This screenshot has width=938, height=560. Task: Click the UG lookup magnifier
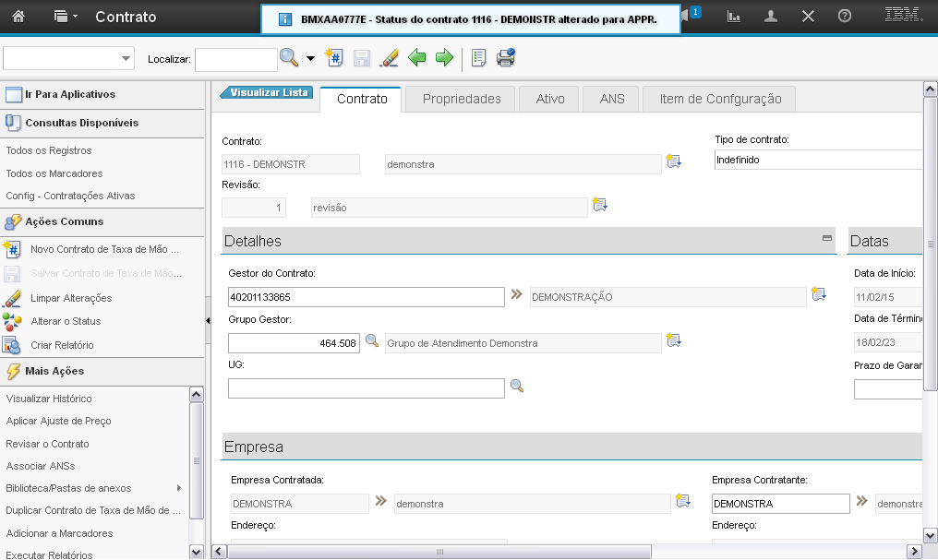pyautogui.click(x=517, y=386)
